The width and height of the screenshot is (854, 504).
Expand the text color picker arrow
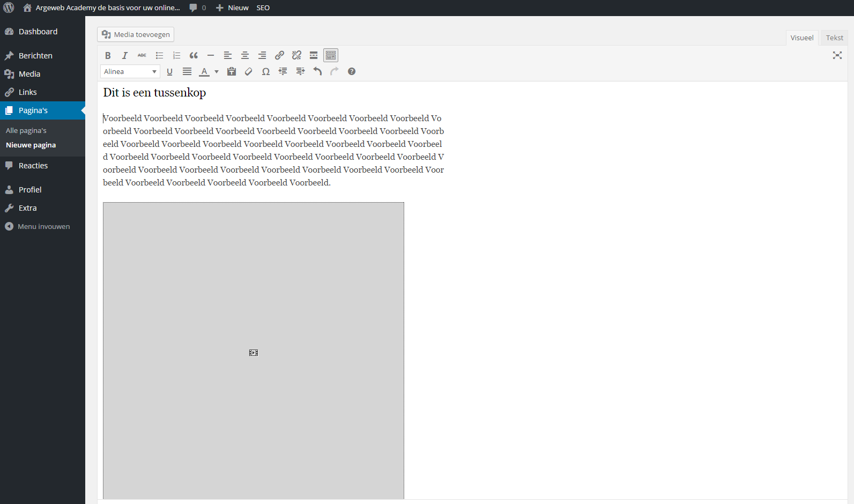(x=217, y=71)
